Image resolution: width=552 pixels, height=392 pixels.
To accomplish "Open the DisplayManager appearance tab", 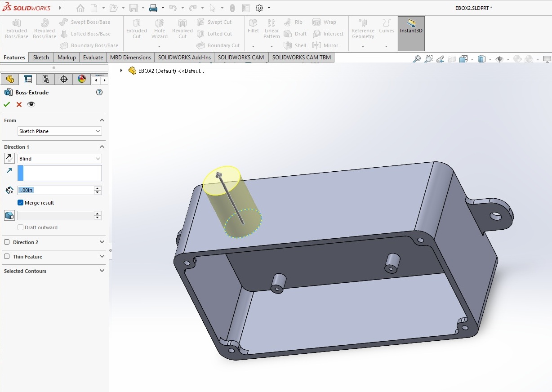I will 81,80.
